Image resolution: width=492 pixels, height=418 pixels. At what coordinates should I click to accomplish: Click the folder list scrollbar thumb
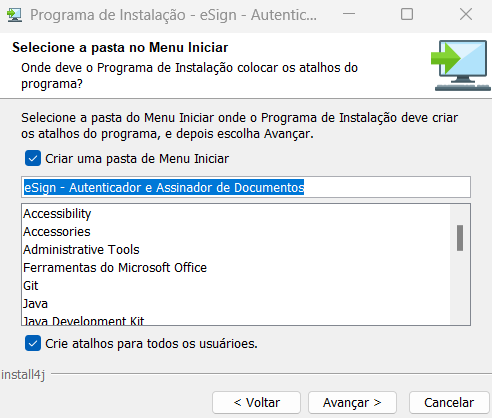(x=460, y=238)
